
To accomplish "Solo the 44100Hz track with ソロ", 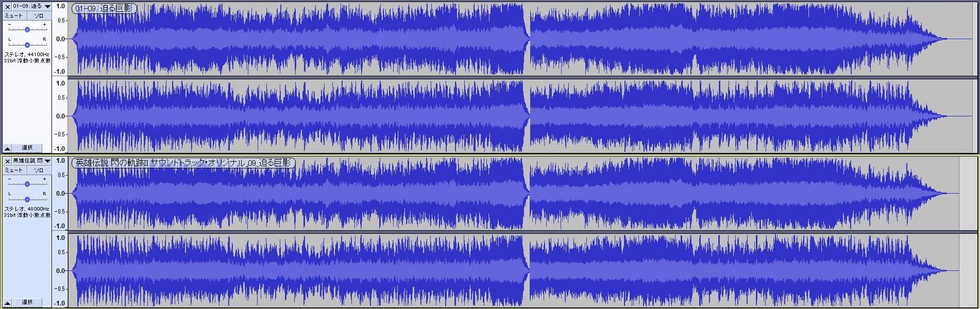I will coord(39,16).
